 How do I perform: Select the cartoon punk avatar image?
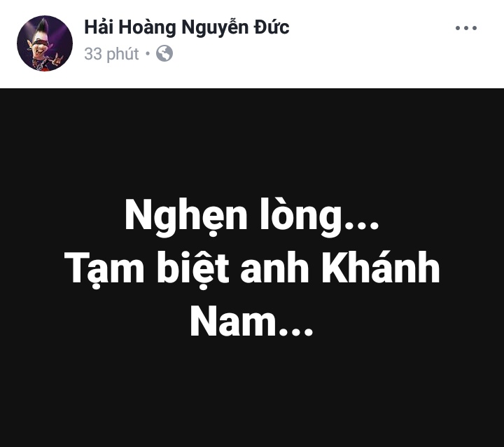click(45, 43)
